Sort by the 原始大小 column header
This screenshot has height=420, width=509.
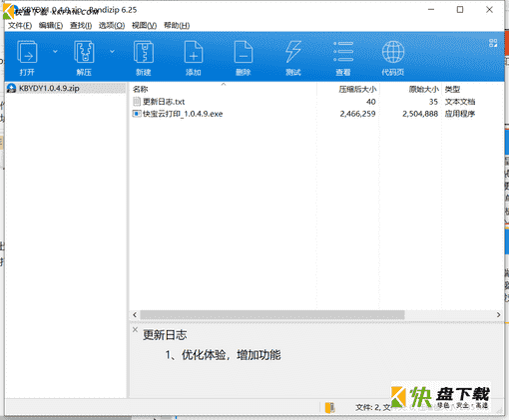(424, 89)
